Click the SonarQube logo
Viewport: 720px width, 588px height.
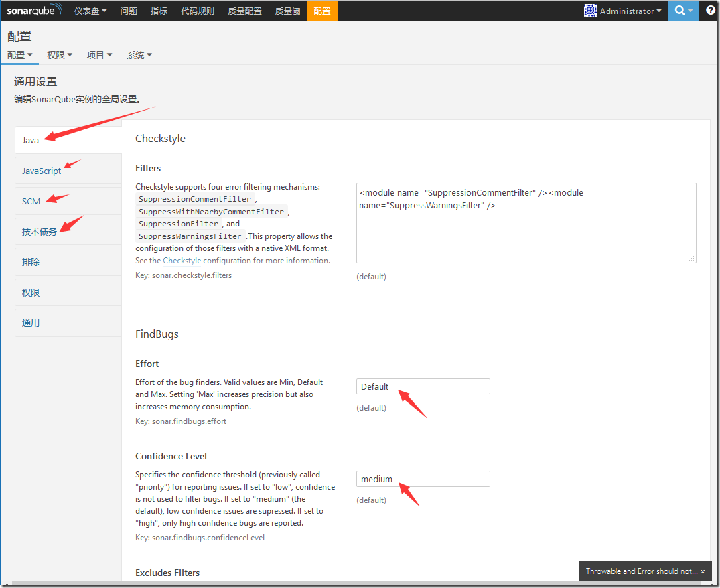(34, 10)
